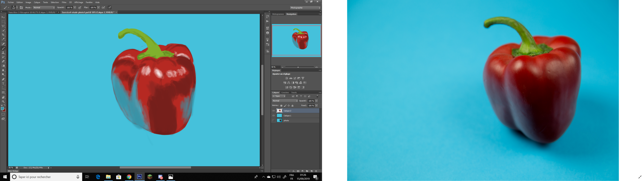
Task: Select the Dodge tool
Action: [3, 75]
